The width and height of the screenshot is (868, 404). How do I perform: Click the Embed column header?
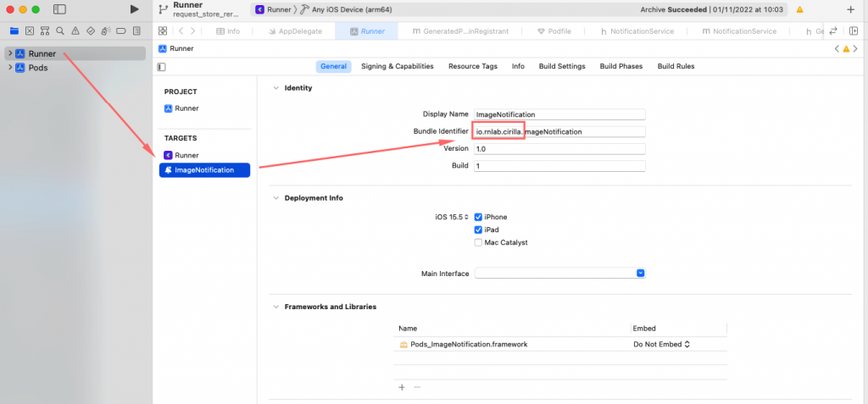(x=644, y=329)
